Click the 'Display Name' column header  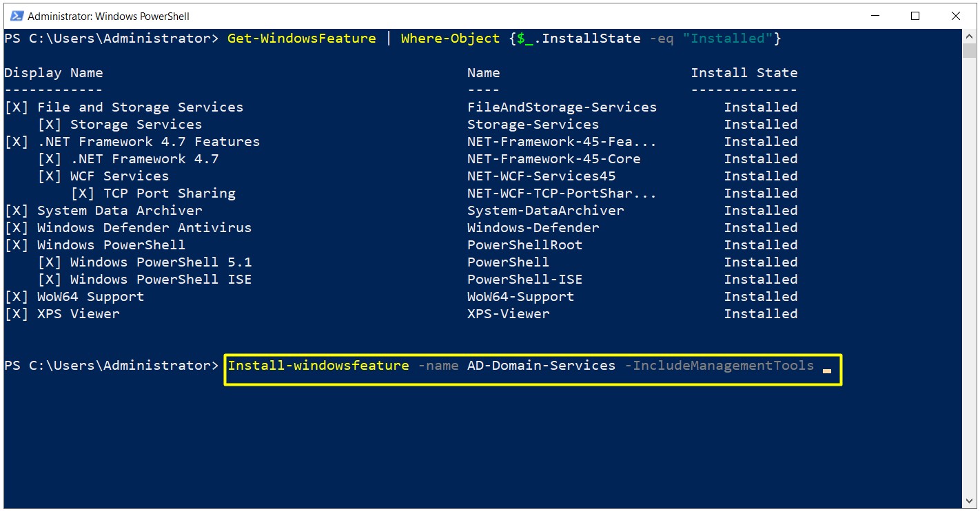[54, 73]
